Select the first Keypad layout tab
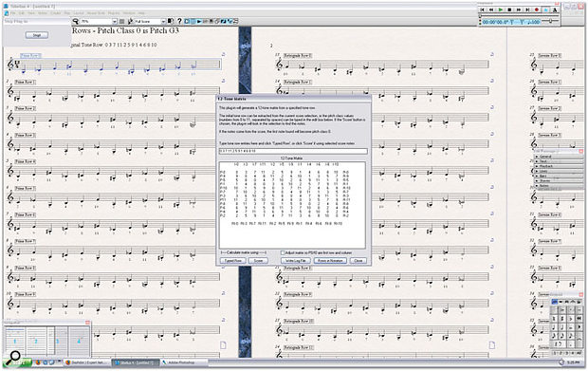Viewport: 588px width, 371px height. tap(555, 302)
